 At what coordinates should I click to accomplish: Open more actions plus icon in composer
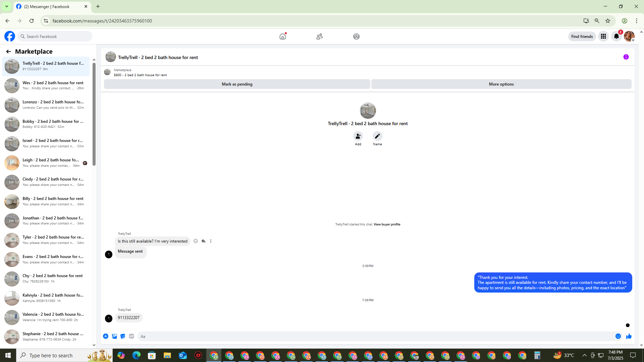[106, 336]
